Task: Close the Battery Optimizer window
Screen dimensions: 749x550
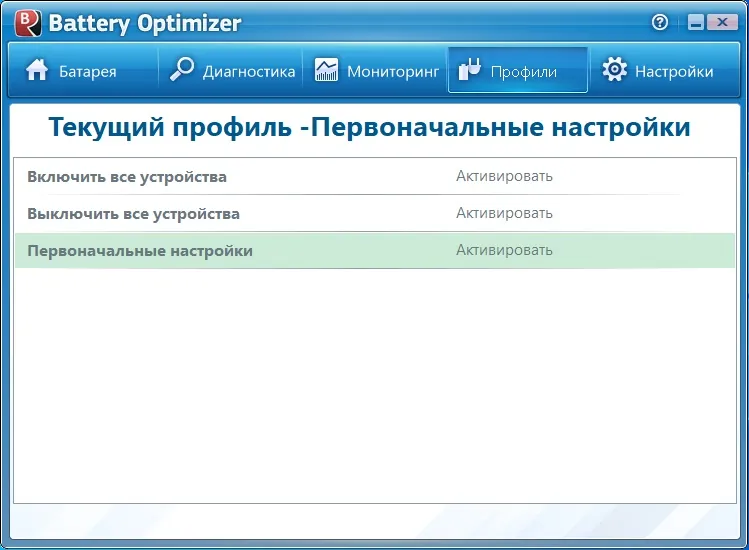Action: click(x=722, y=22)
